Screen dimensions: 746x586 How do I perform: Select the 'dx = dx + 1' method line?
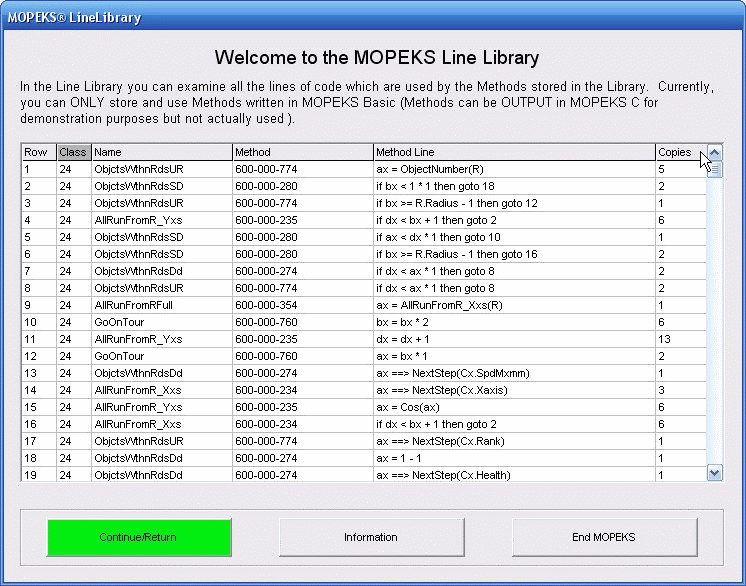coord(514,340)
